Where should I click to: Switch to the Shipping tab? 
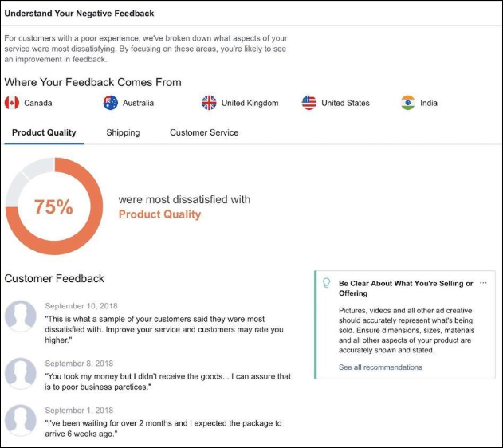123,132
